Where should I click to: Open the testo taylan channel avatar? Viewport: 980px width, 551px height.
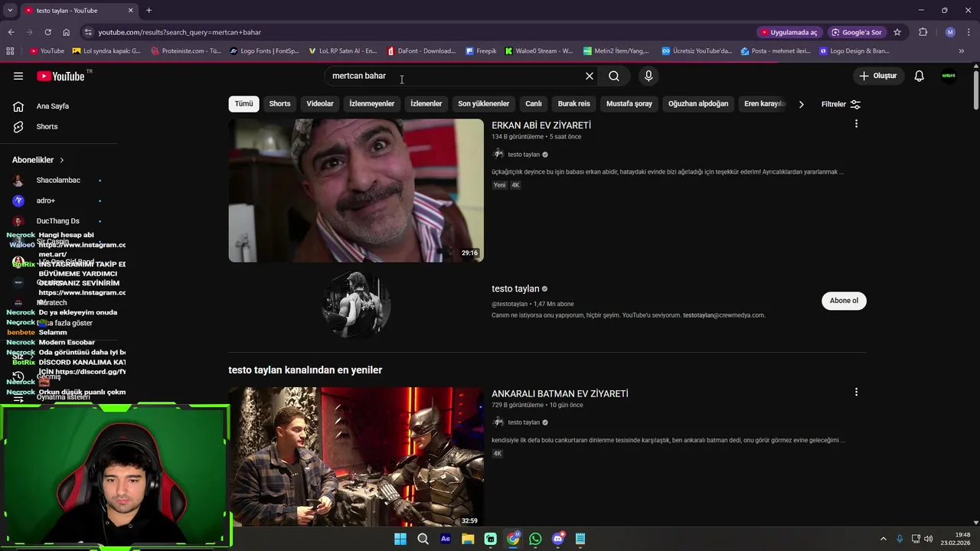[x=356, y=305]
